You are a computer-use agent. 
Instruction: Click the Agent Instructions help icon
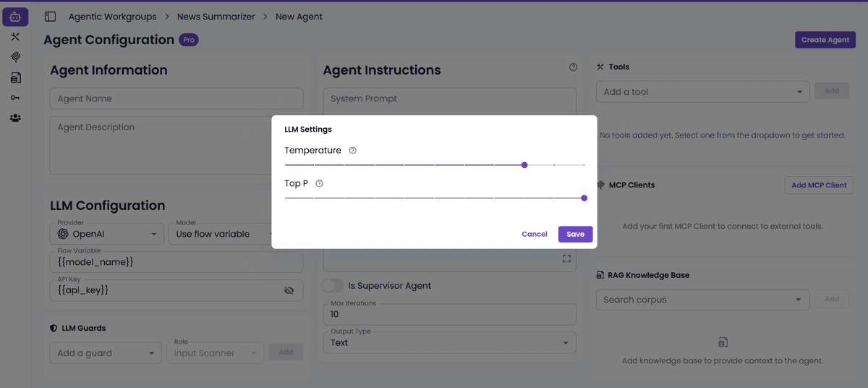(573, 67)
